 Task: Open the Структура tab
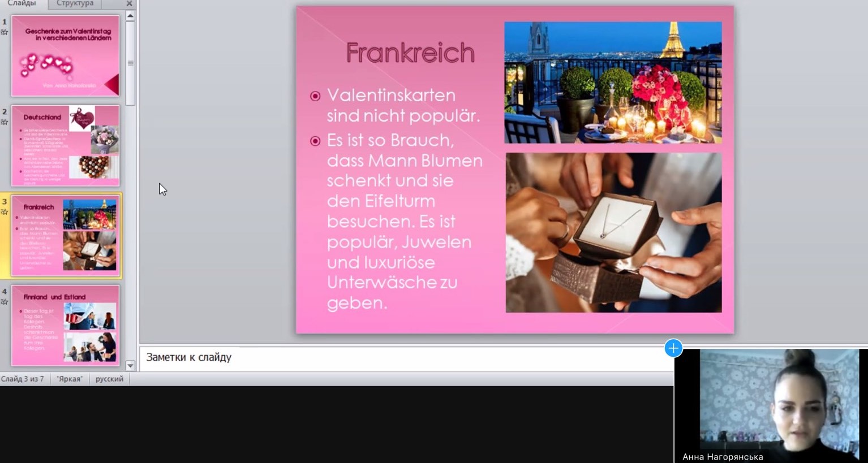pos(75,3)
